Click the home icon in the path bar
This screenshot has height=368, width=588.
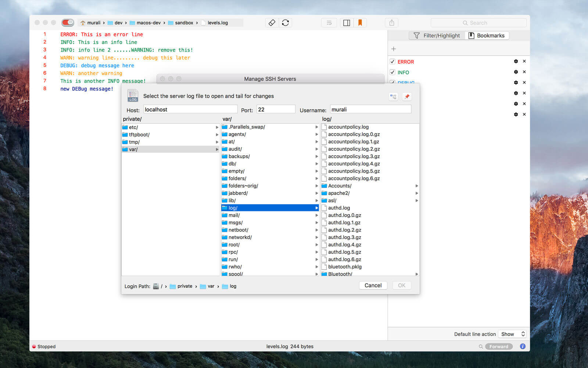(x=83, y=23)
